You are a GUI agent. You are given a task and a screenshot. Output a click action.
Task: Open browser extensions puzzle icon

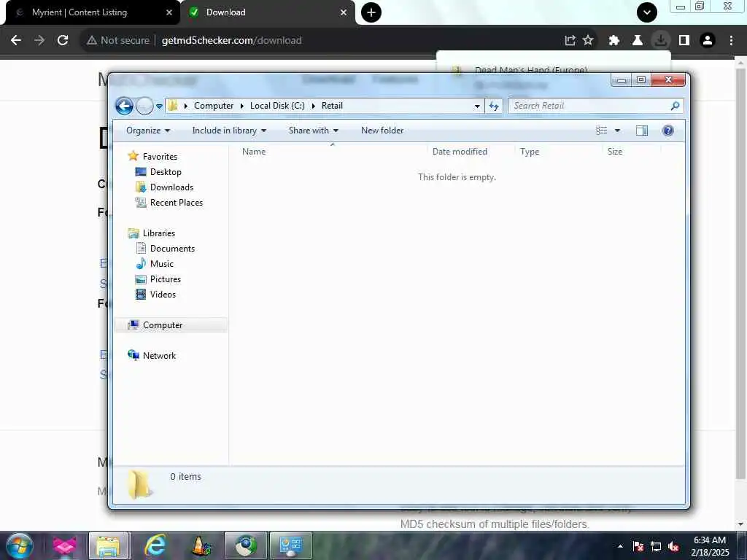click(x=614, y=41)
